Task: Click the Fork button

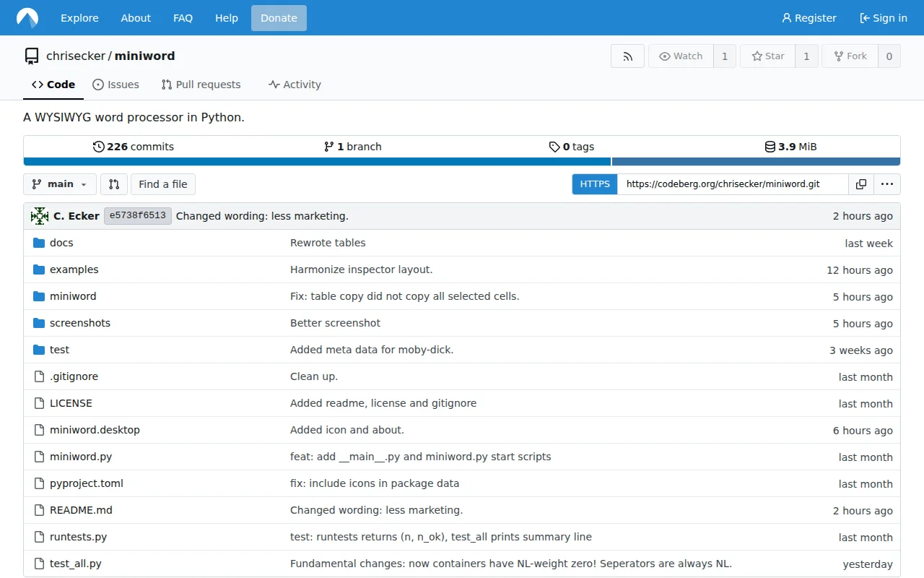Action: pyautogui.click(x=850, y=56)
